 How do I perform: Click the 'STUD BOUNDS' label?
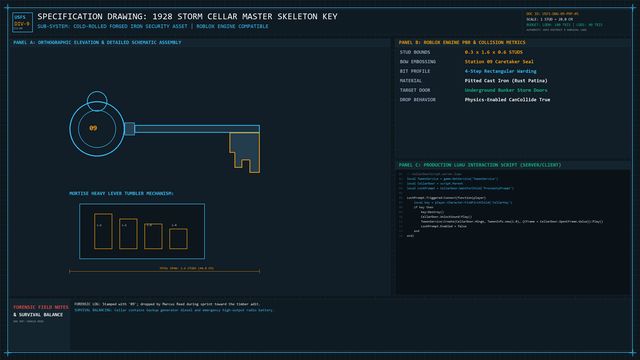tap(415, 52)
